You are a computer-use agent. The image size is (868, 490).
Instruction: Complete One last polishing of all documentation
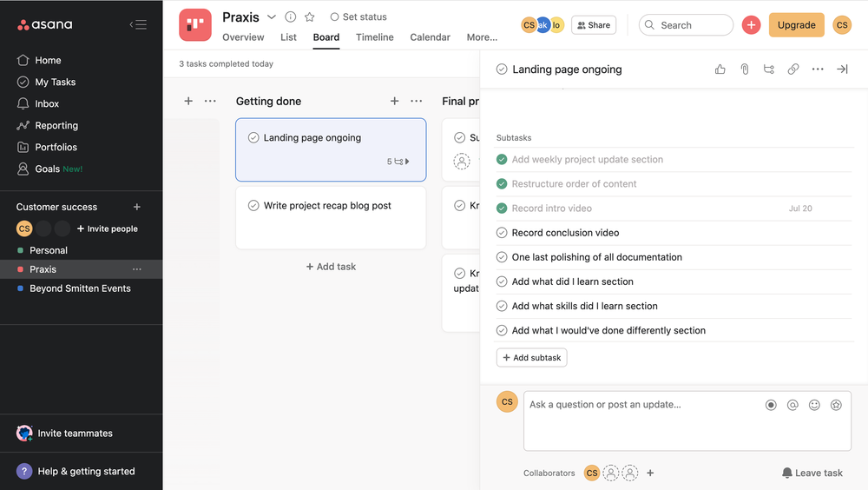coord(502,257)
